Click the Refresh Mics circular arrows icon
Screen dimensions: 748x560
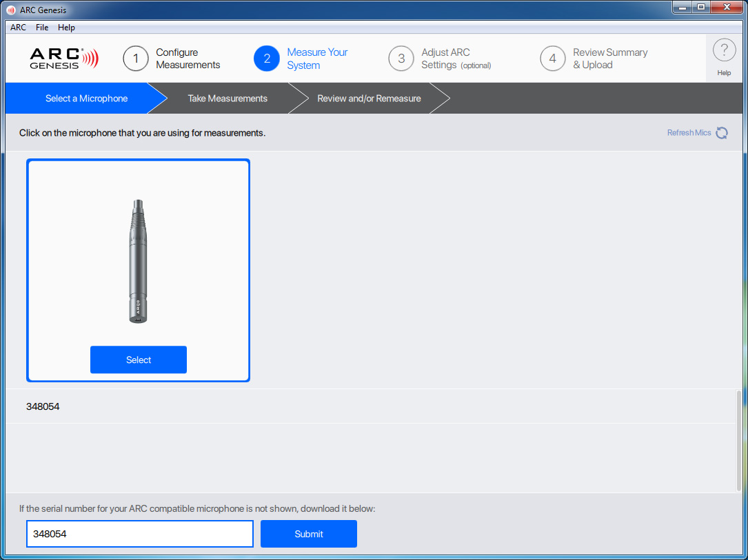(x=722, y=133)
